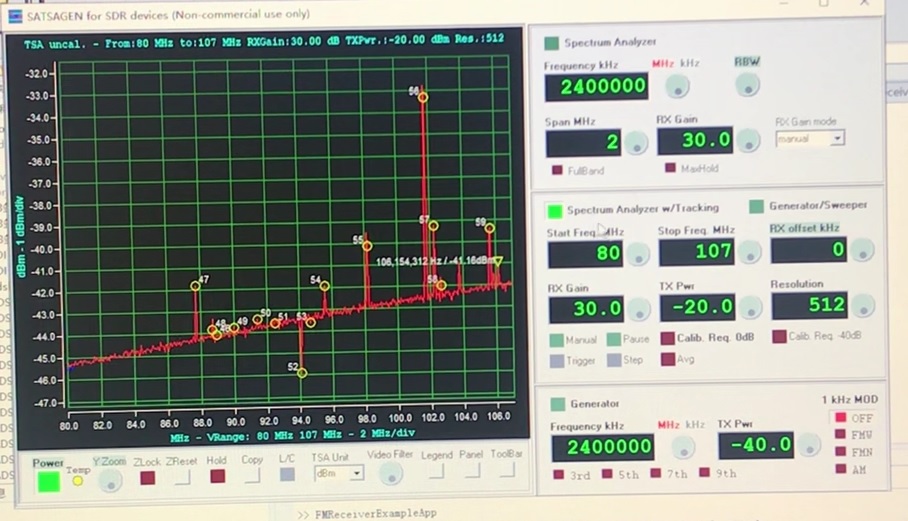Click the L/C indicator button

pos(287,476)
